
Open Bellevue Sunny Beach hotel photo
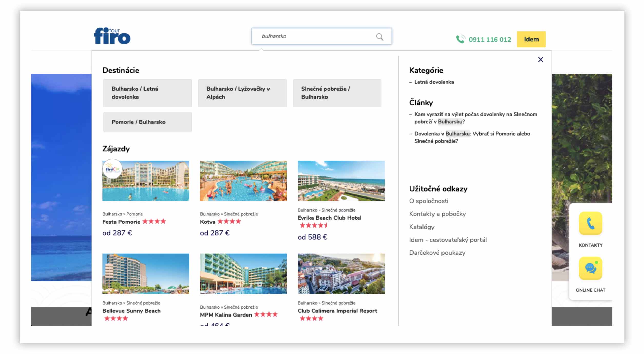[146, 274]
